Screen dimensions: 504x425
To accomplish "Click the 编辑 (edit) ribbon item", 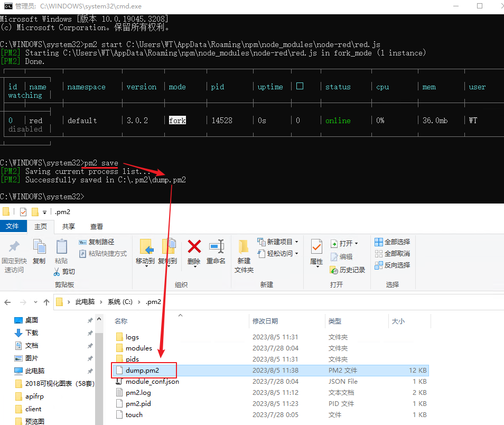I will pos(341,257).
